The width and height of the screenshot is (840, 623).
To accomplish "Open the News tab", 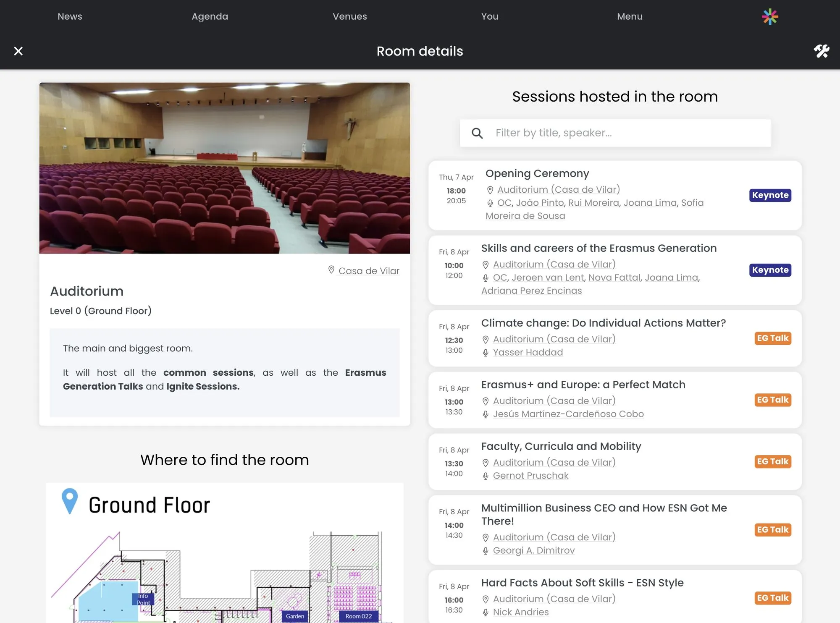I will point(70,17).
